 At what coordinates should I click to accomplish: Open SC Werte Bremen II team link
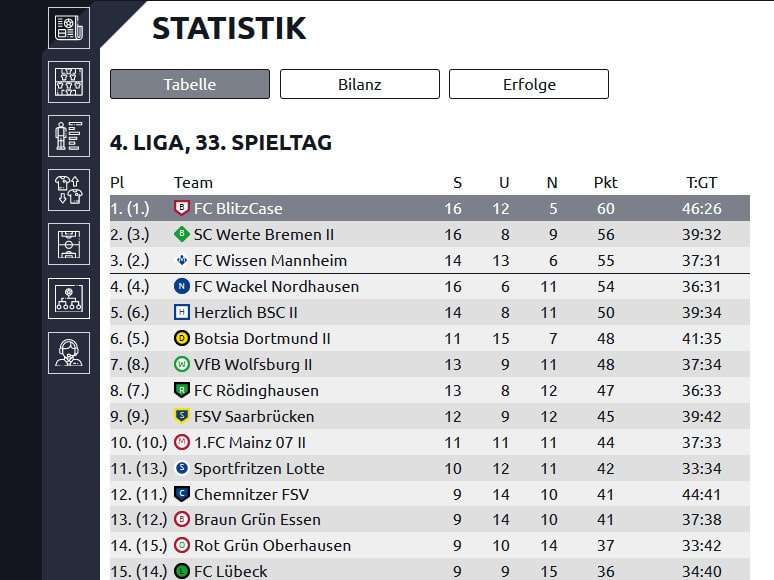[264, 234]
